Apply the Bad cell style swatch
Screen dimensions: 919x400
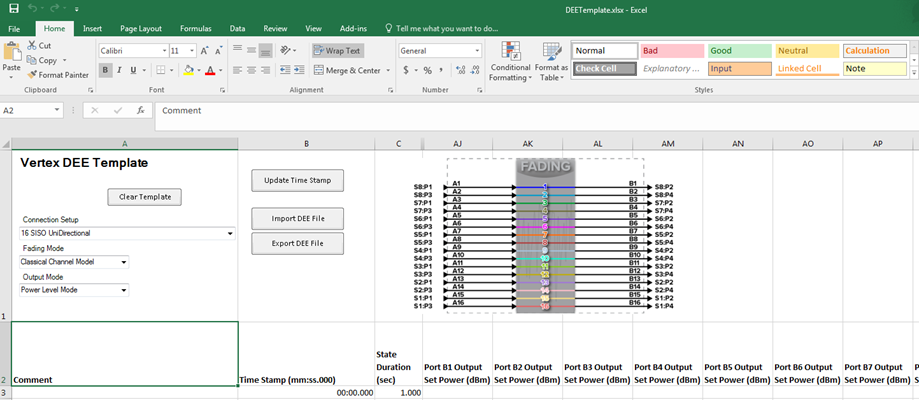click(670, 50)
